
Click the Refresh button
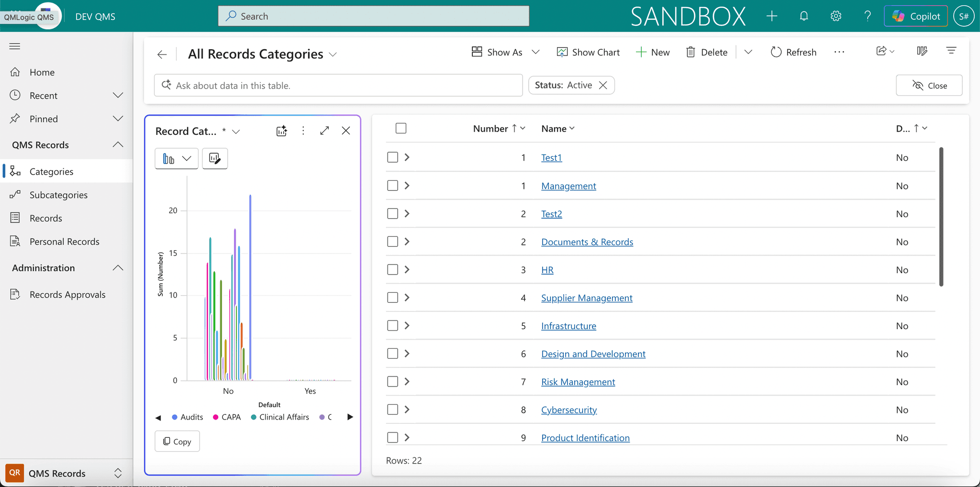pyautogui.click(x=794, y=52)
